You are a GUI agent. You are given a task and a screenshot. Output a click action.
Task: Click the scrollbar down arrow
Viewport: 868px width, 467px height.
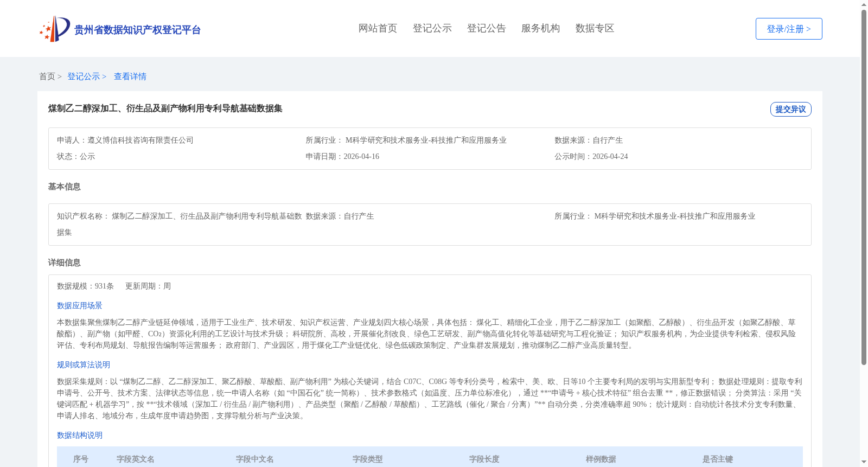864,463
